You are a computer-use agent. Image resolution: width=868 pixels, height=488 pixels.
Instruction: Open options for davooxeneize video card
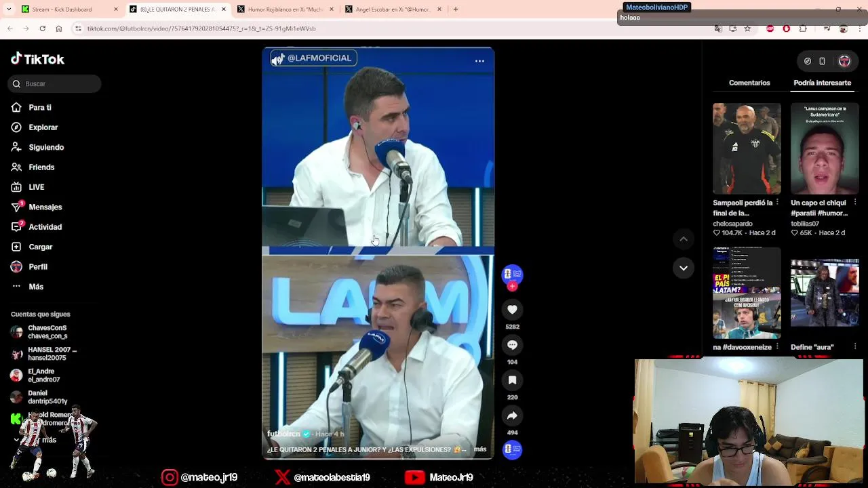pos(777,347)
